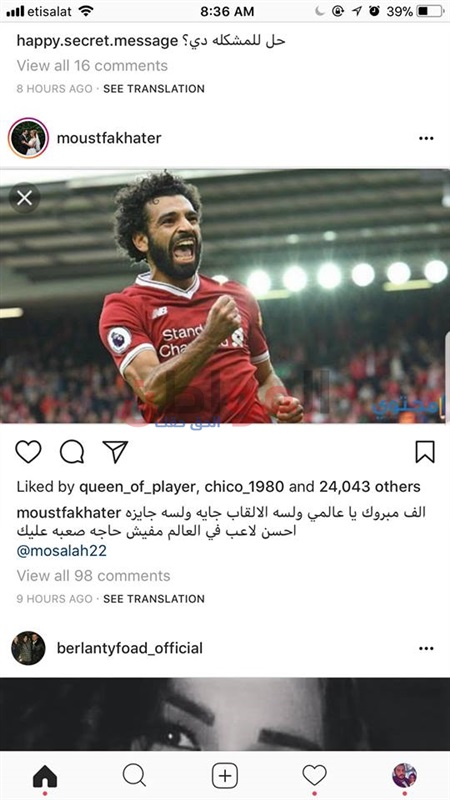Open moustfakhater's story from the profile picture ring

click(28, 138)
